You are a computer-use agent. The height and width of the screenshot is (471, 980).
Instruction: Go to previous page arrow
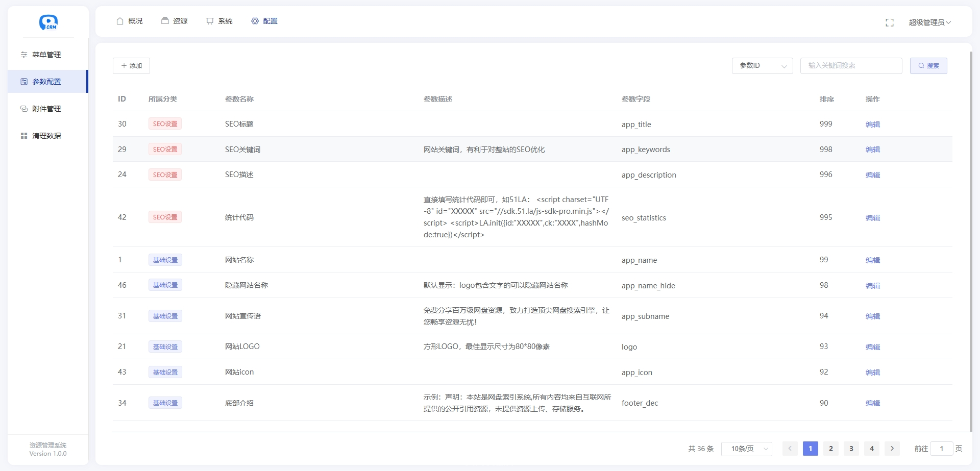tap(790, 449)
